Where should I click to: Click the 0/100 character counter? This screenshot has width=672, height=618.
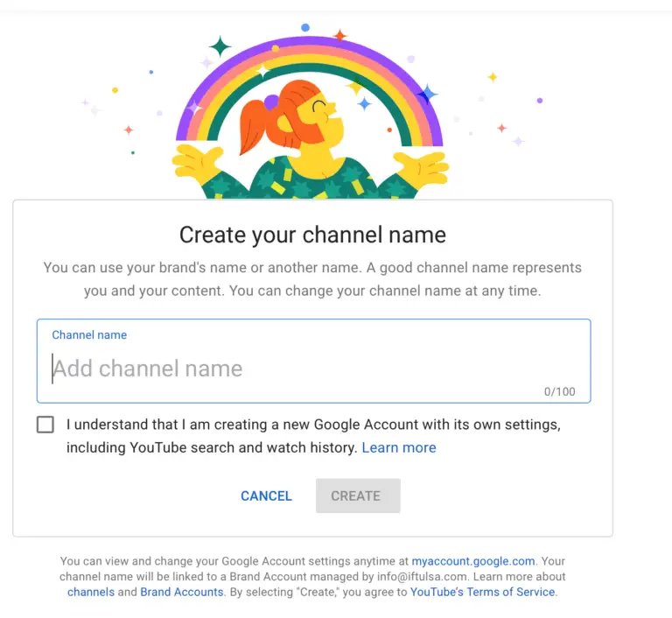[560, 391]
